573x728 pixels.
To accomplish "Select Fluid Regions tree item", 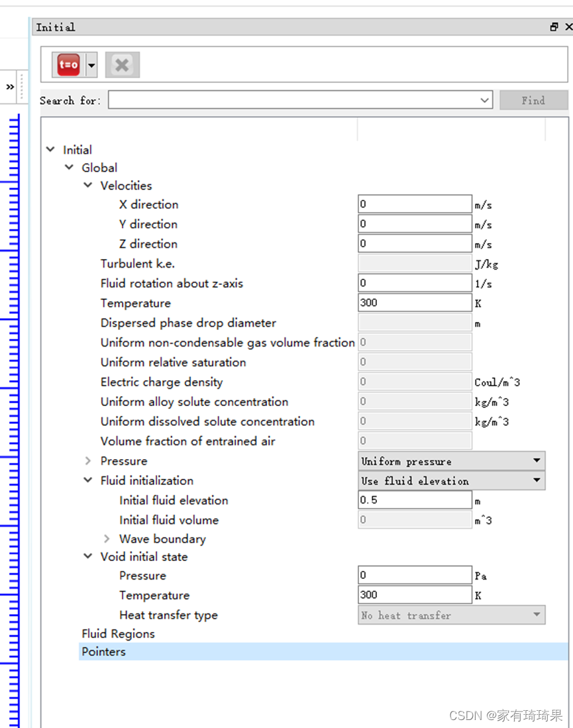I will click(x=118, y=634).
